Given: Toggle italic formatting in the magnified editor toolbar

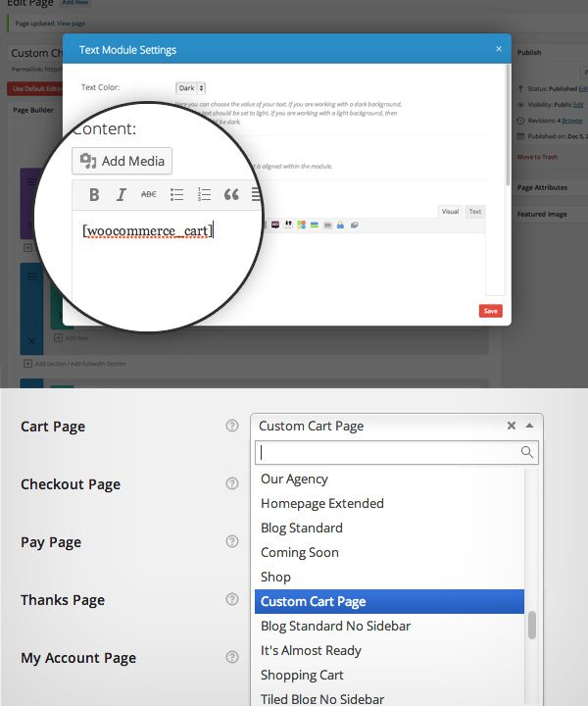Looking at the screenshot, I should point(121,194).
